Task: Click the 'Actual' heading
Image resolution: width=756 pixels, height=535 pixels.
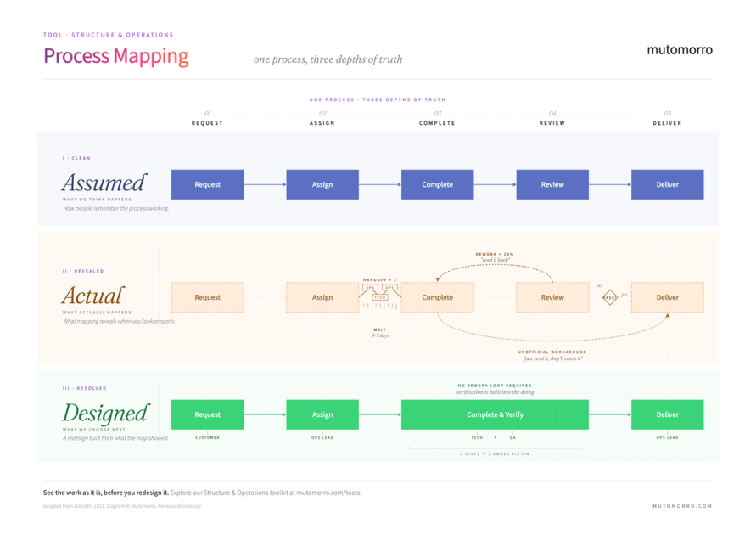Action: pos(93,296)
